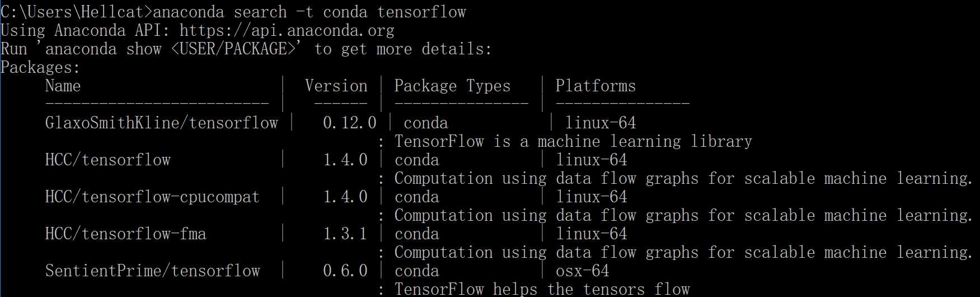Select the HCC/tensorflow-fma package entry
This screenshot has height=297, width=980.
point(125,234)
